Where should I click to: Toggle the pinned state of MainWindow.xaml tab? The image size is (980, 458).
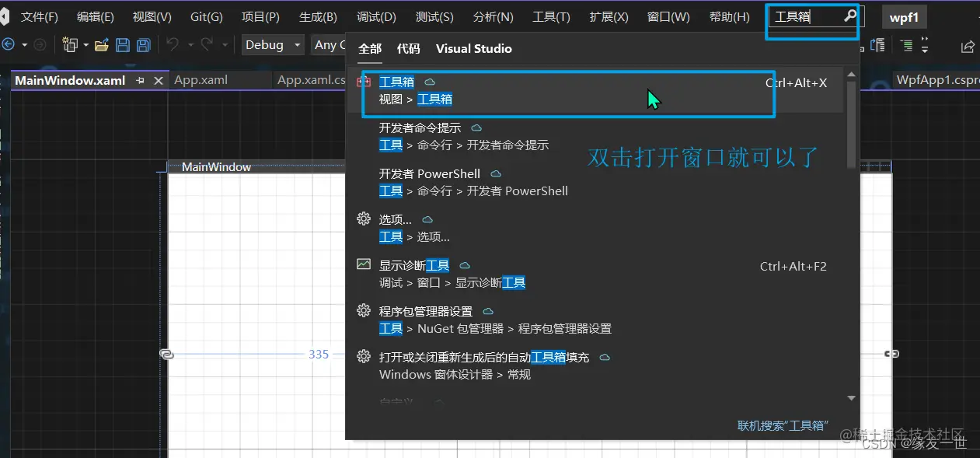click(141, 80)
